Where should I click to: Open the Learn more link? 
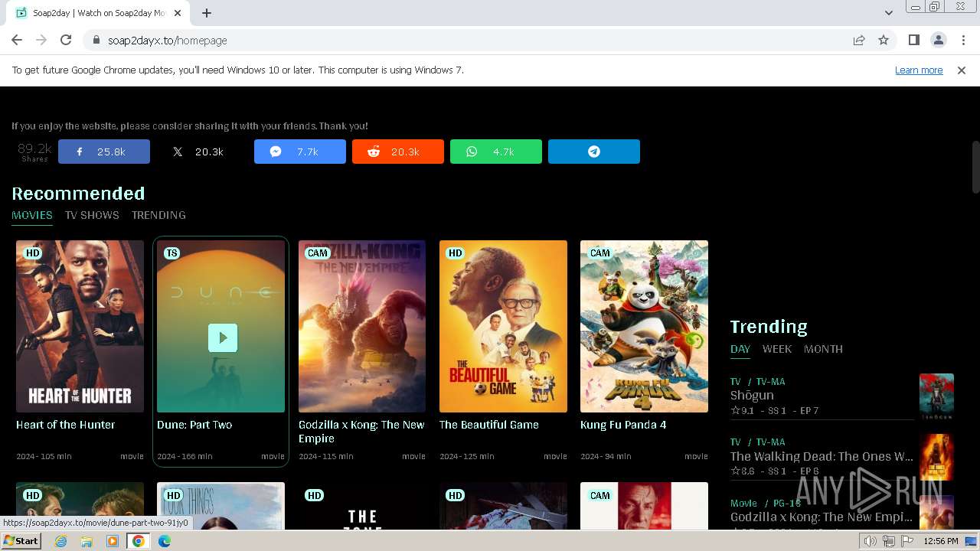[x=919, y=70]
